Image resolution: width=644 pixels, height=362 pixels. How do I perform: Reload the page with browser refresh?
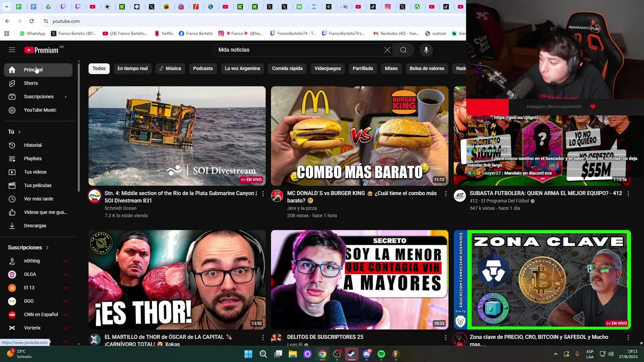click(31, 21)
